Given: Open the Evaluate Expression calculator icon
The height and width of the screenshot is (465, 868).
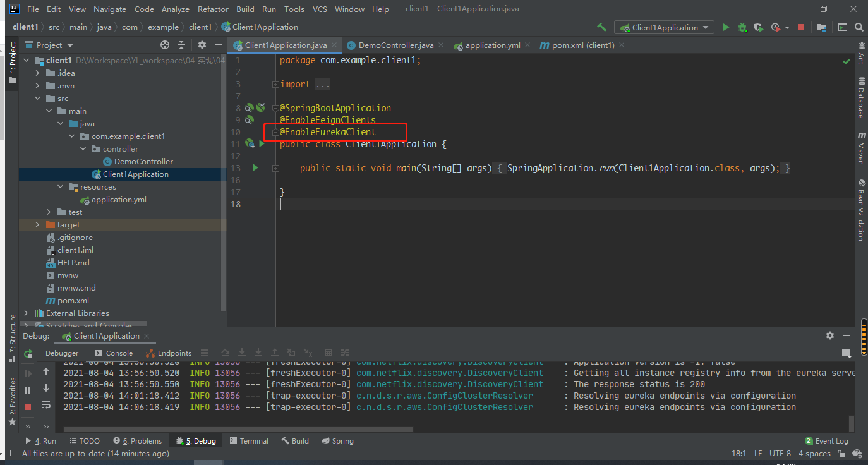Looking at the screenshot, I should pos(329,353).
